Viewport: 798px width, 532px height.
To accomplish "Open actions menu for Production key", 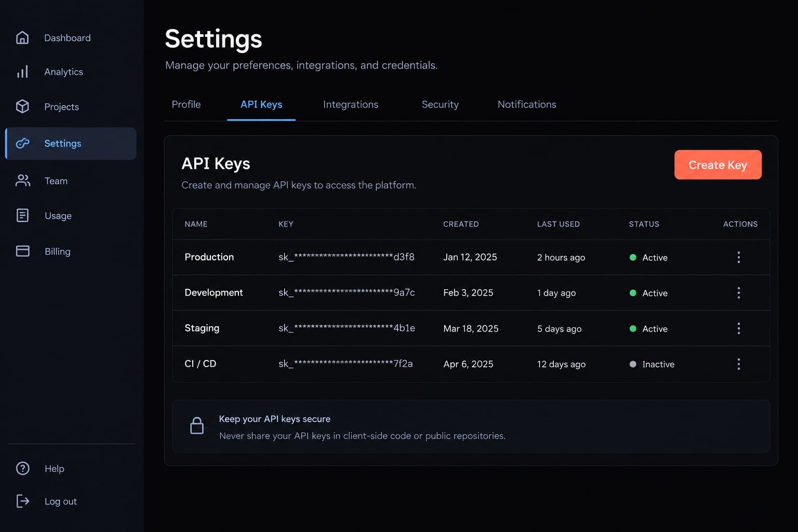I will (x=738, y=257).
